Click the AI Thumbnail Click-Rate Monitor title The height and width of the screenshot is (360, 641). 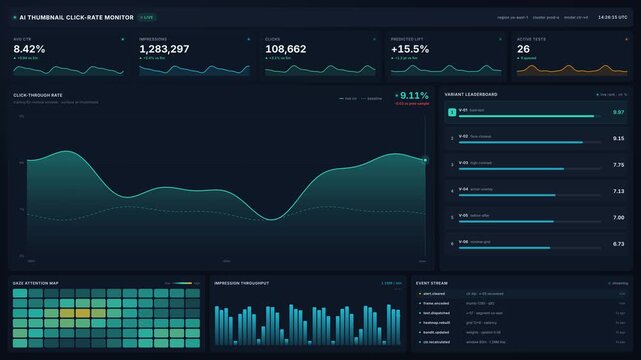tap(76, 18)
